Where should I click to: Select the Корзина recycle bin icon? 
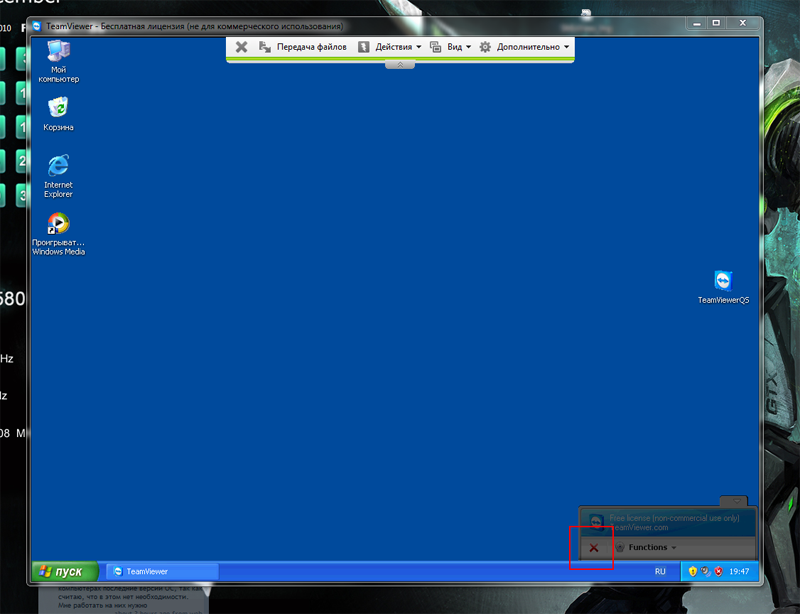tap(59, 114)
